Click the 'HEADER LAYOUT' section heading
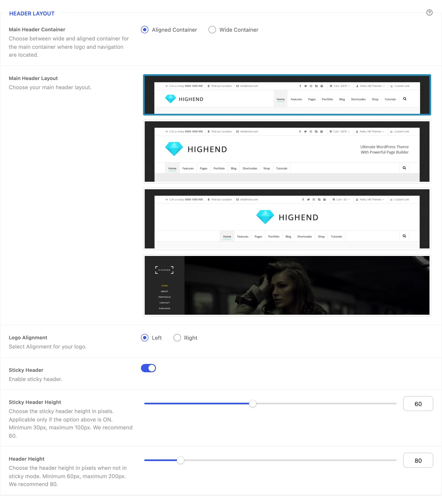Screen dimensions: 442x504 point(32,14)
